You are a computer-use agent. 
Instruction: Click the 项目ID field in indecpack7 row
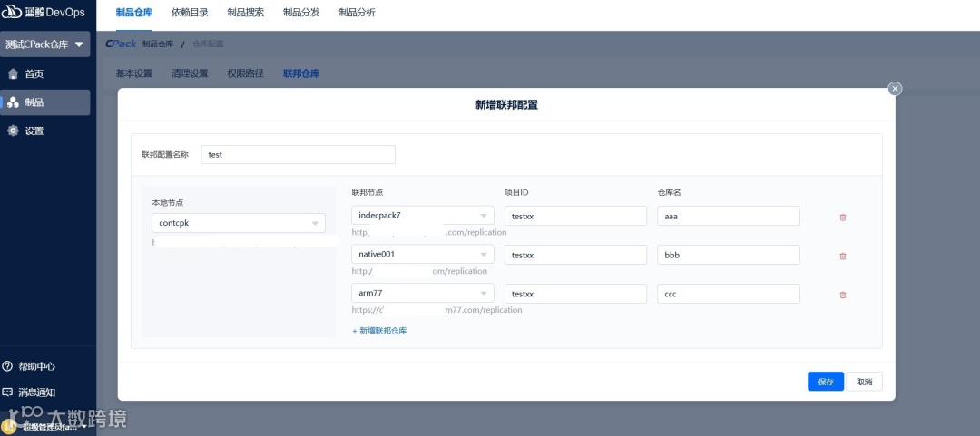575,216
